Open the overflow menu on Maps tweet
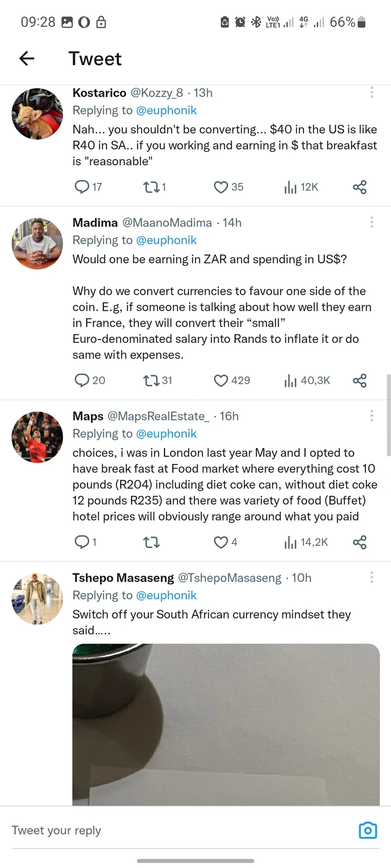 click(x=371, y=416)
